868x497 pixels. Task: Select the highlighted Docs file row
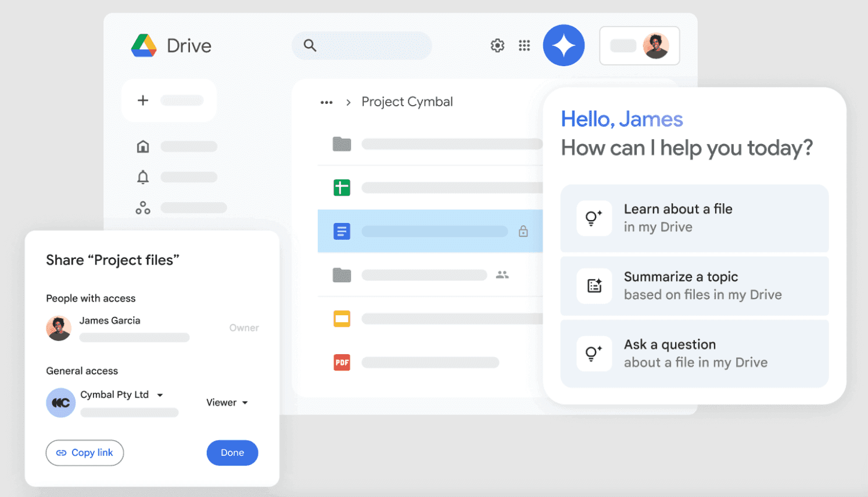point(430,231)
